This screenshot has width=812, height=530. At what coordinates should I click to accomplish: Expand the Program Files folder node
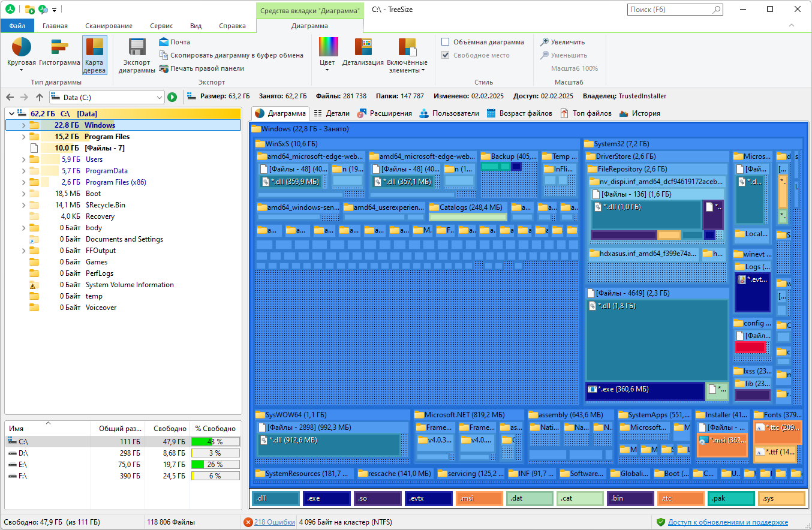[x=23, y=137]
